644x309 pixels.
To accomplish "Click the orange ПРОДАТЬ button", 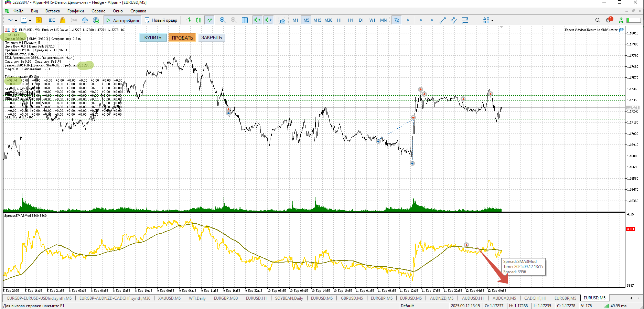I will (182, 38).
